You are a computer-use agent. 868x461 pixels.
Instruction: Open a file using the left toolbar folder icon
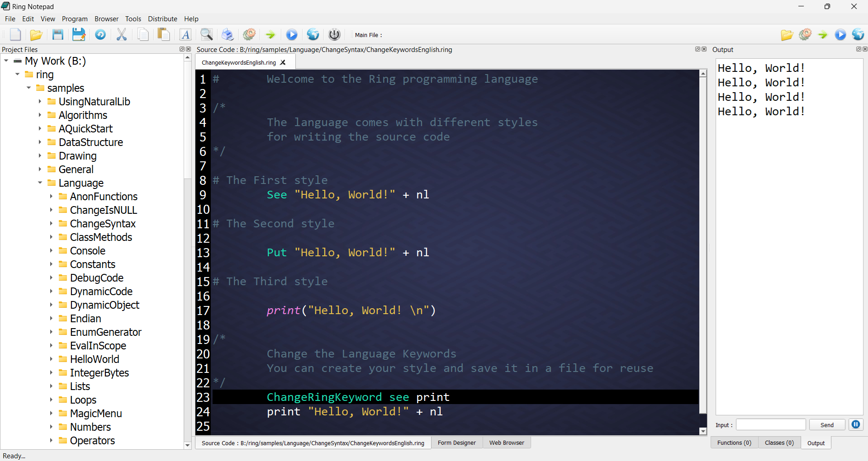[36, 35]
